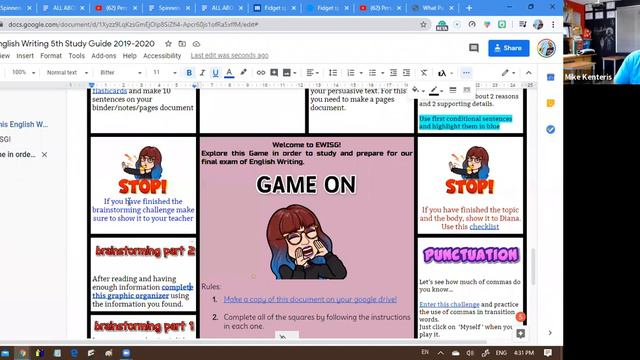Open the border color pencil tool
Image resolution: width=640 pixels, height=360 pixels.
tap(437, 90)
